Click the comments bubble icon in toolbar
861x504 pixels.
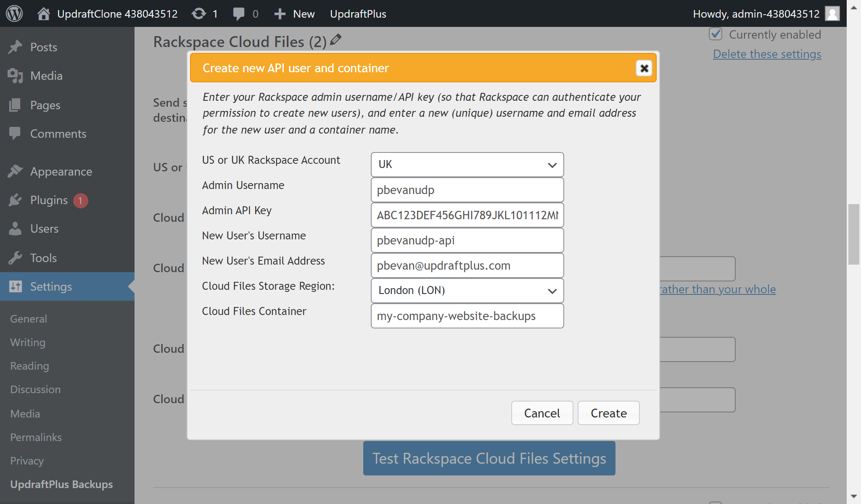(239, 13)
